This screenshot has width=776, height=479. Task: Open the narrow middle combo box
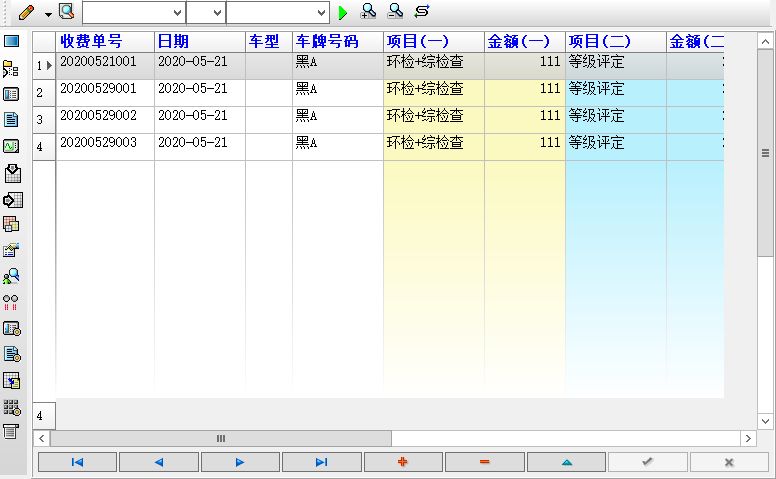(206, 13)
